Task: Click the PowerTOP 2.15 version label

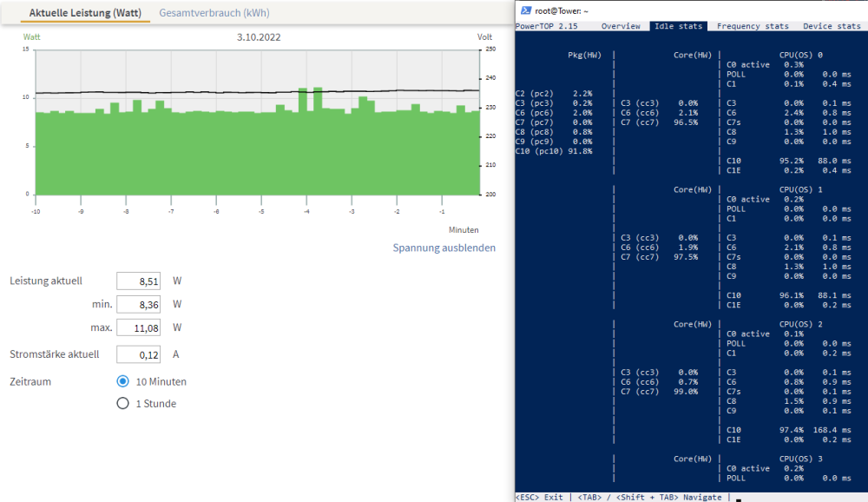Action: tap(546, 26)
